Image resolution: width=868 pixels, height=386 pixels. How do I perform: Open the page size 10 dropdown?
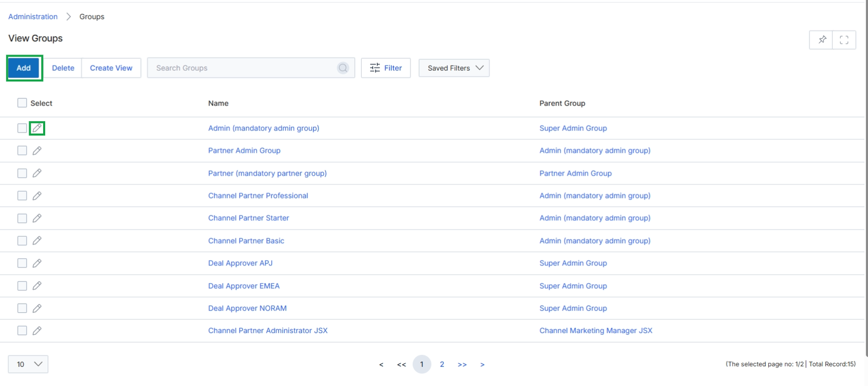[x=28, y=364]
